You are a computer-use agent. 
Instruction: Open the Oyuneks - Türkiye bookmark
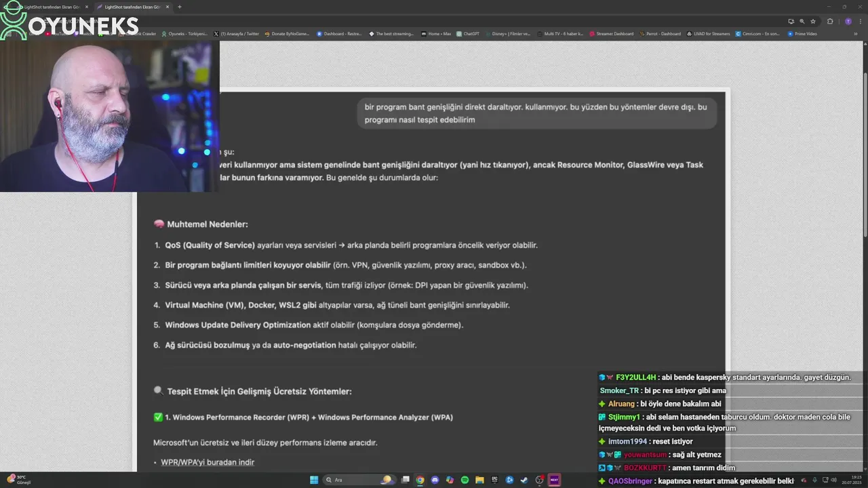pyautogui.click(x=184, y=34)
